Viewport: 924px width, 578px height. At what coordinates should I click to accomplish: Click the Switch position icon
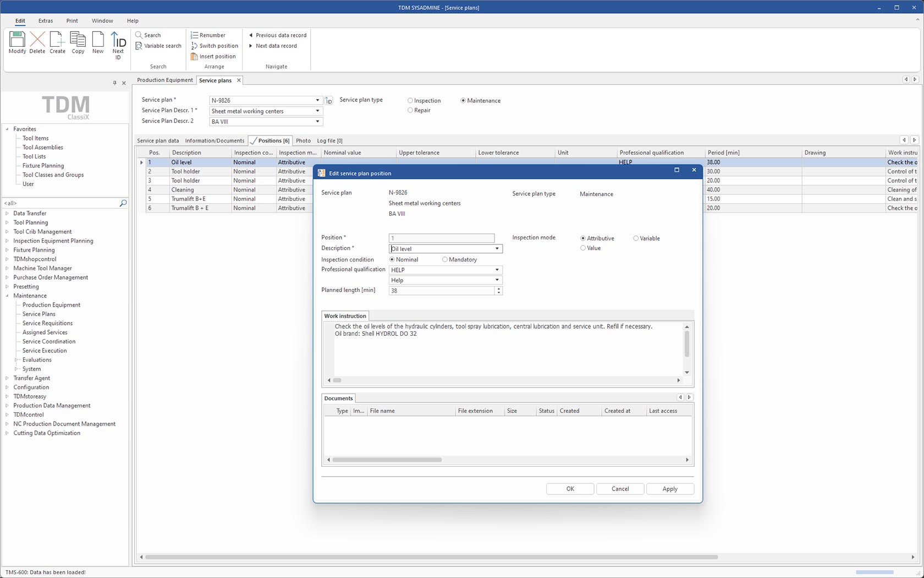click(194, 46)
